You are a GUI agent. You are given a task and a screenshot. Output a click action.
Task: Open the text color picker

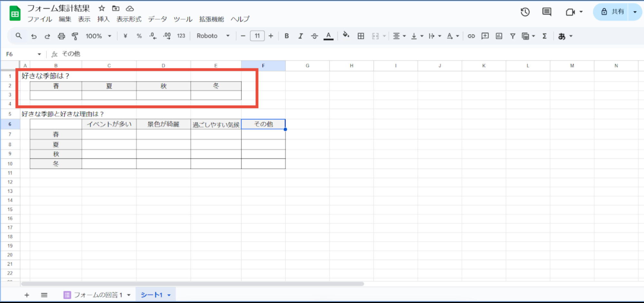click(328, 36)
